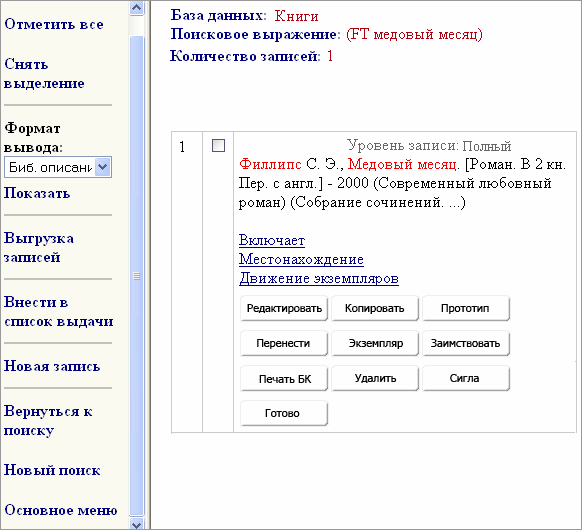Click the 'Экземпляр' button
Viewport: 582px width, 530px height.
pos(375,343)
